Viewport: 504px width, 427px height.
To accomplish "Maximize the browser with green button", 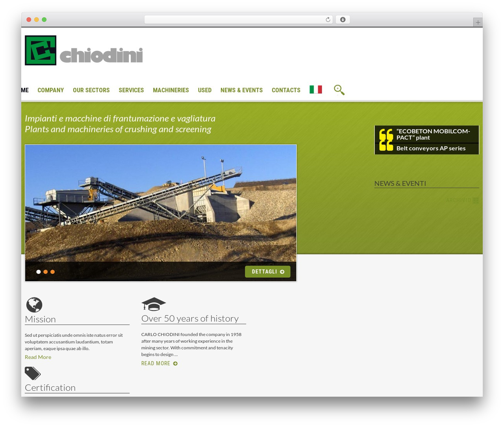I will (x=44, y=20).
